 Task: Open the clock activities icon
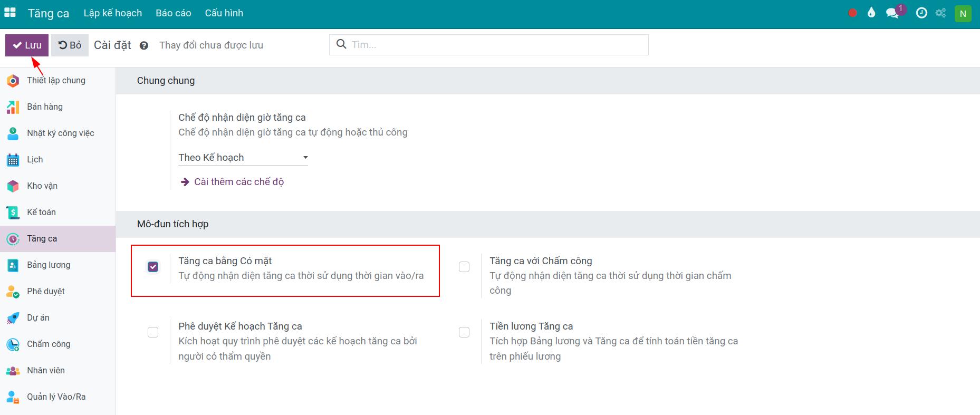[921, 13]
